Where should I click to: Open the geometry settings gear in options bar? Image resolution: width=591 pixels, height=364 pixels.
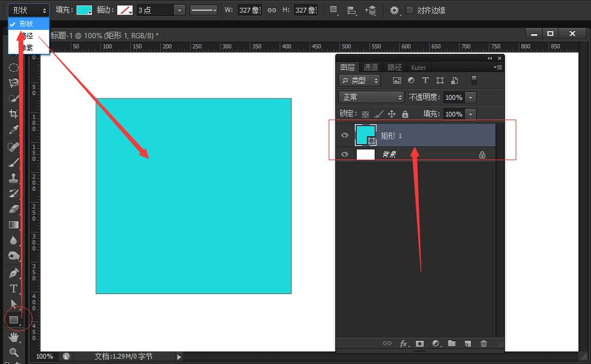(x=393, y=10)
